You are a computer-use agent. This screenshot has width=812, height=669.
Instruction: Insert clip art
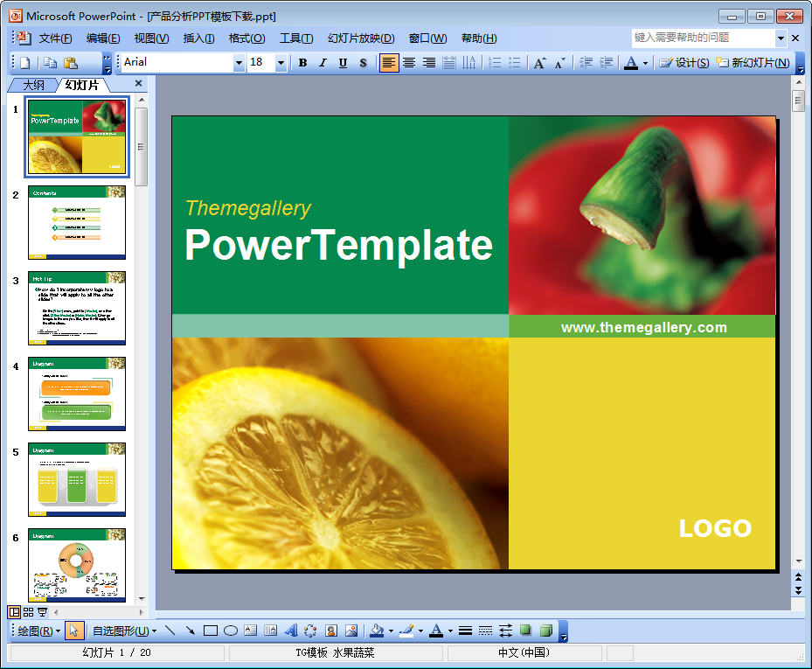tap(331, 631)
